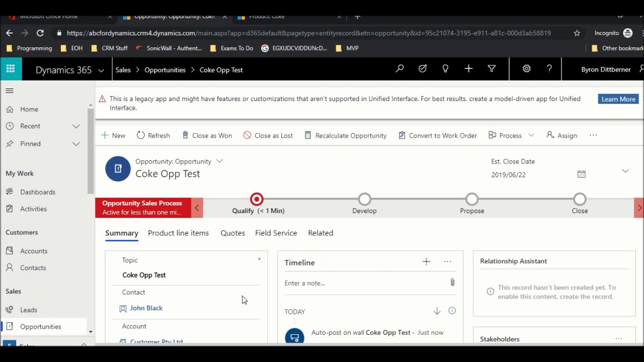Open more commands ellipsis in command bar

[x=593, y=135]
